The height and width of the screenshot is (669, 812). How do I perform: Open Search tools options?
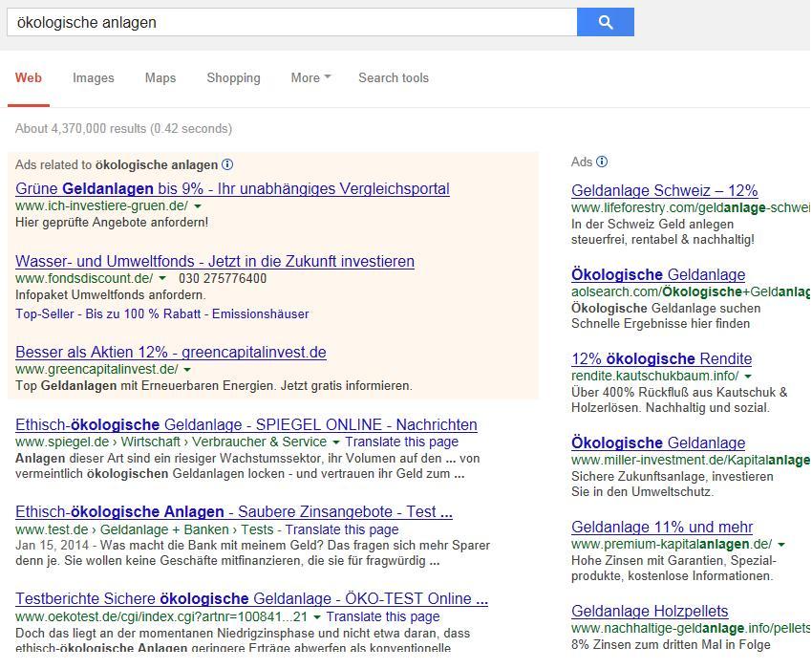point(394,78)
